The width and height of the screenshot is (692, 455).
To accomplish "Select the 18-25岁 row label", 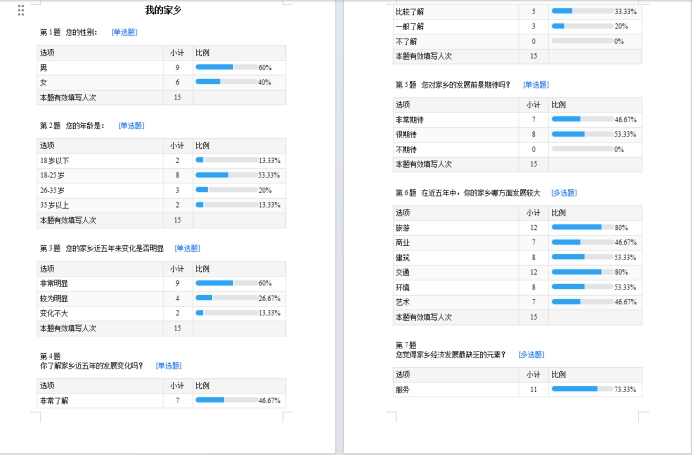I will [52, 176].
